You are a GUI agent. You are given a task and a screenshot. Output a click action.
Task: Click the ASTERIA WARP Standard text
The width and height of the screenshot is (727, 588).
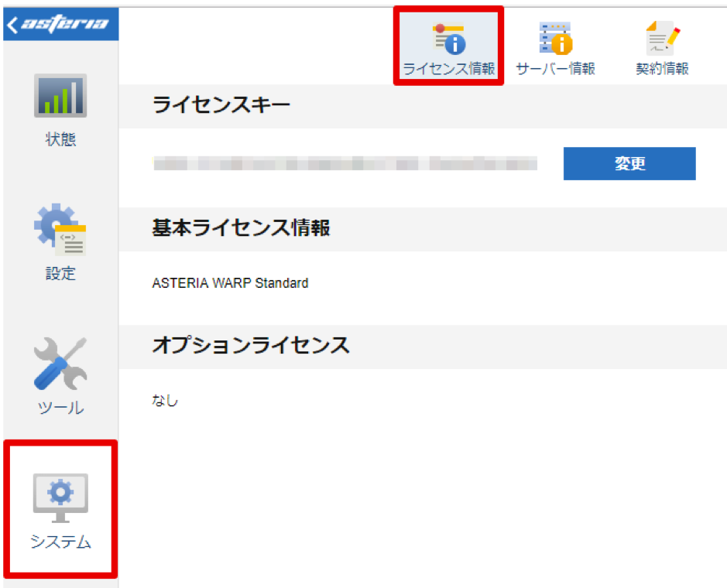coord(231,283)
